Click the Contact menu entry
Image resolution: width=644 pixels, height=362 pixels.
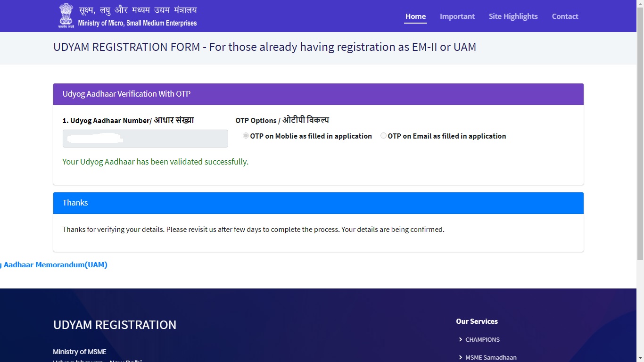point(565,16)
